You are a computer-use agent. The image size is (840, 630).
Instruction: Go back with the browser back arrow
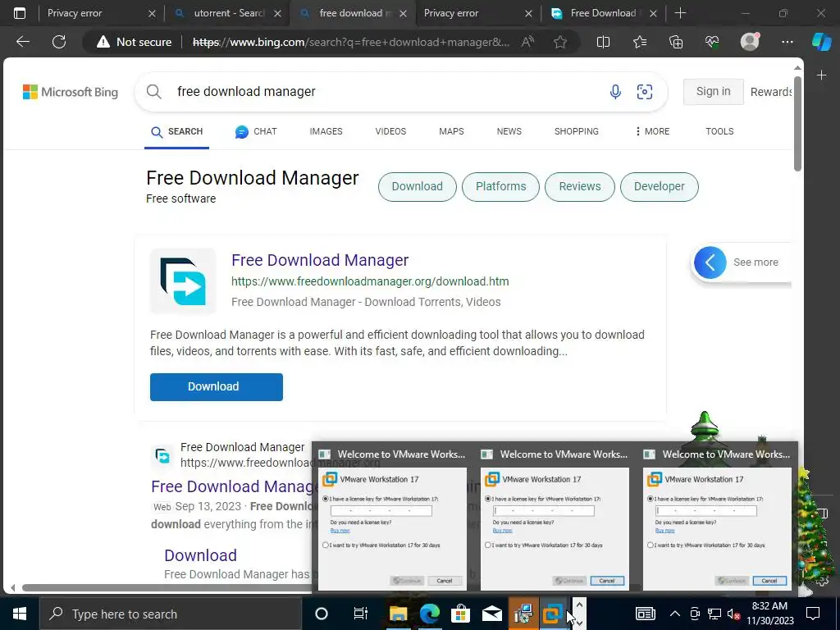pos(22,42)
